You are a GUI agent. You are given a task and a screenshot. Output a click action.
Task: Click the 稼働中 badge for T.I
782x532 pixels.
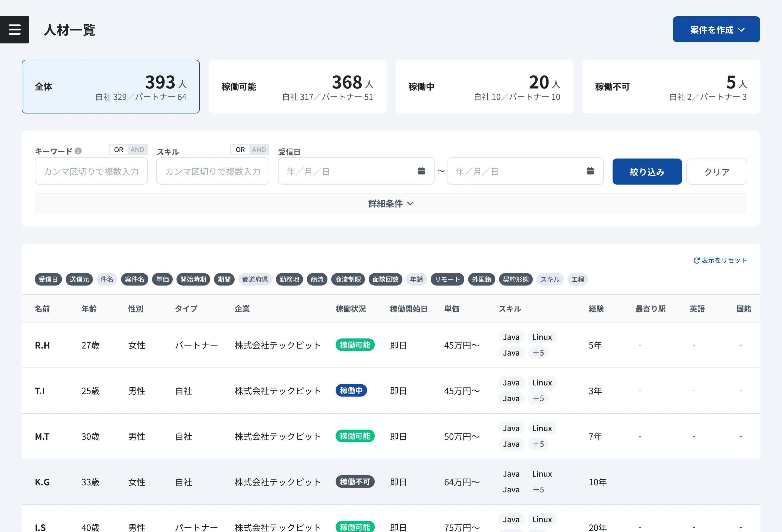(351, 390)
